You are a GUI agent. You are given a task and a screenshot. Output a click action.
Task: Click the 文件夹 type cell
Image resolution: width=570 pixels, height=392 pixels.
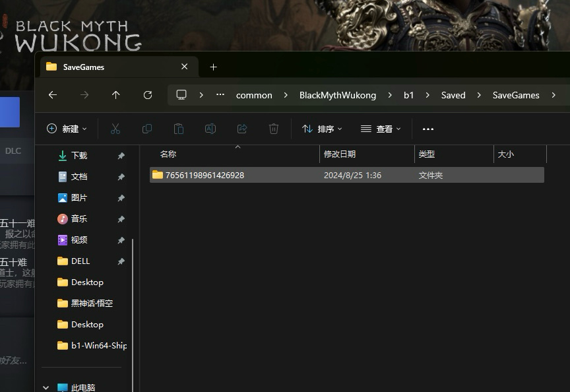tap(430, 176)
